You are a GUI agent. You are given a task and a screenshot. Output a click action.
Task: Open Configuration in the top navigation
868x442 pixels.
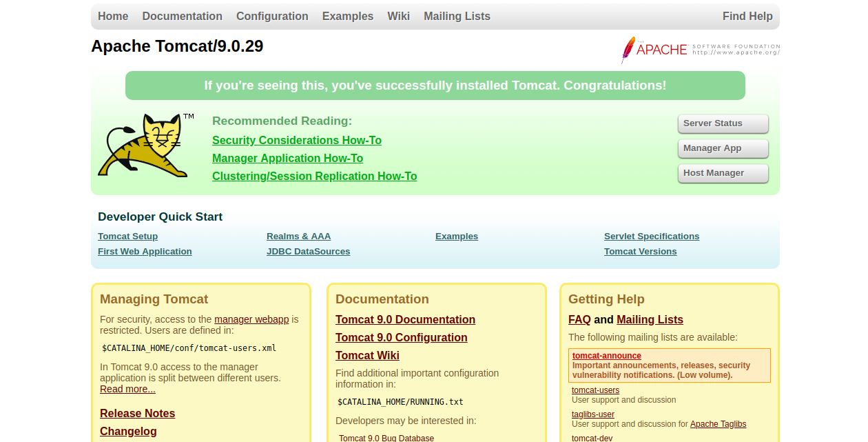pos(272,16)
